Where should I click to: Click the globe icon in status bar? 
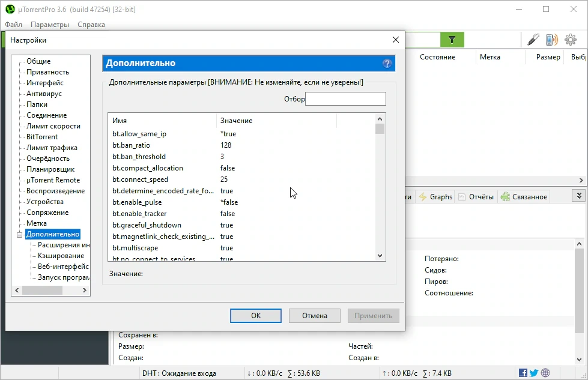pyautogui.click(x=545, y=373)
